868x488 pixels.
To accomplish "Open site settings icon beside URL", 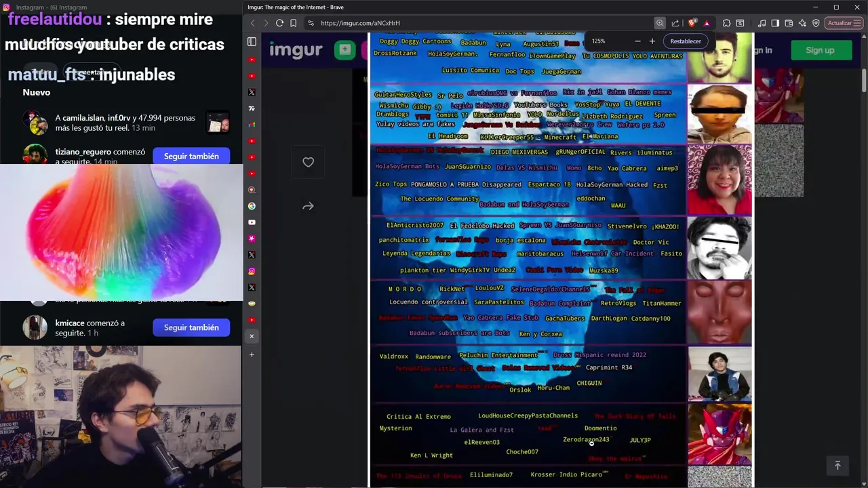I will tap(311, 23).
